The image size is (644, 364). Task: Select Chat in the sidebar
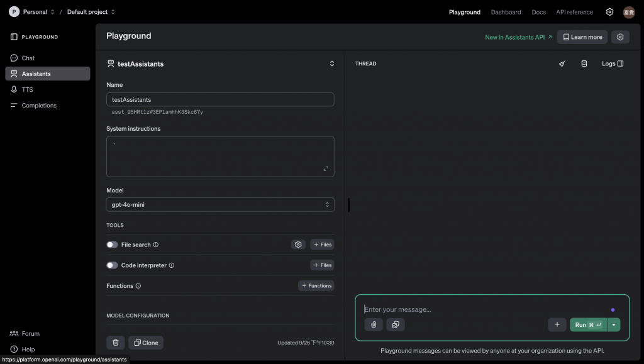[48, 58]
